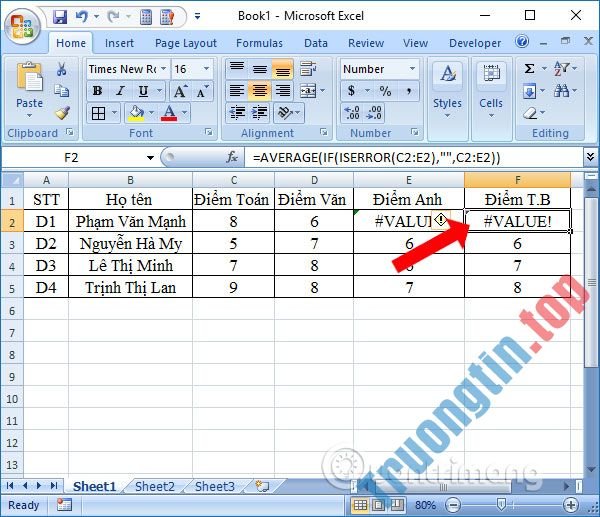
Task: Open the font size dropdown
Action: (x=206, y=69)
